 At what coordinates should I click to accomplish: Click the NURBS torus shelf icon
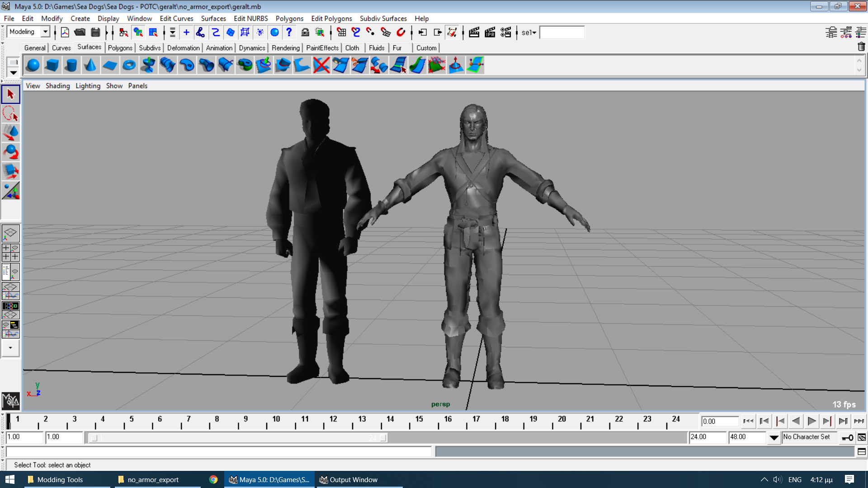(129, 66)
